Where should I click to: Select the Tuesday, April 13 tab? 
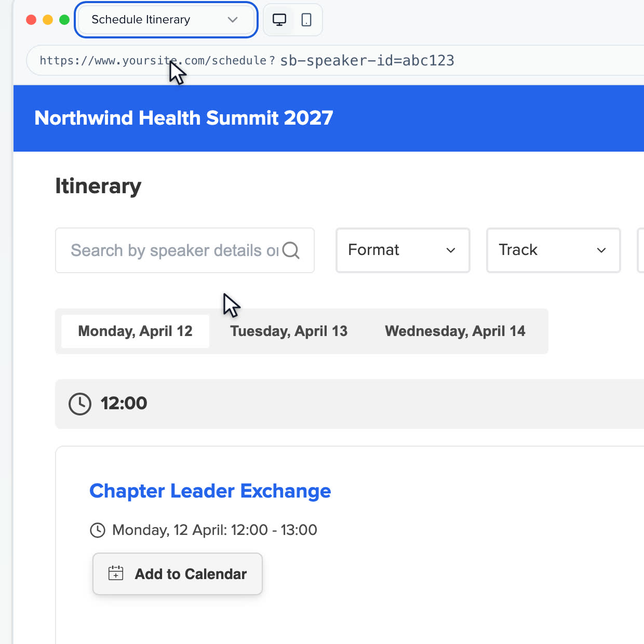[x=289, y=331]
